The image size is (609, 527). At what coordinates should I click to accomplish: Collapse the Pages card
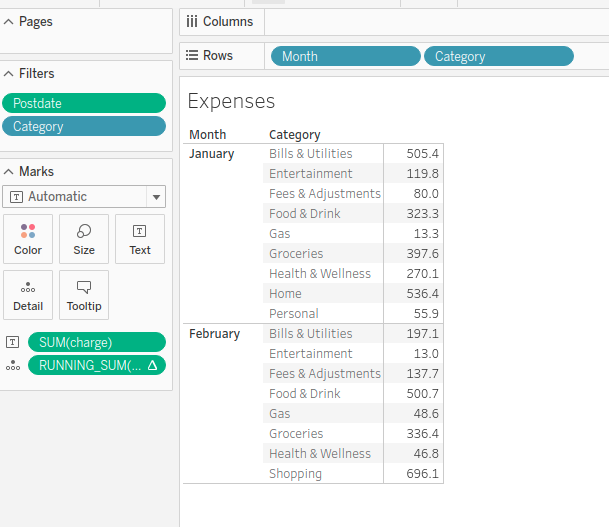tap(9, 22)
